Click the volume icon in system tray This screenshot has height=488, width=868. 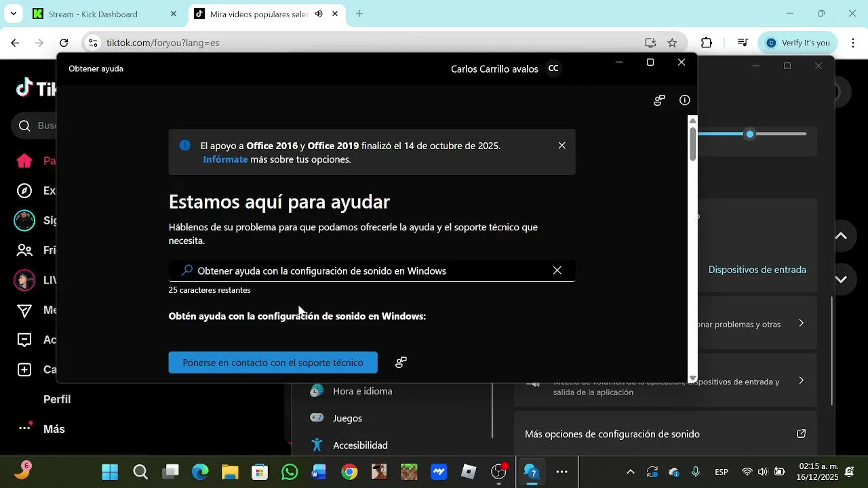point(763,472)
